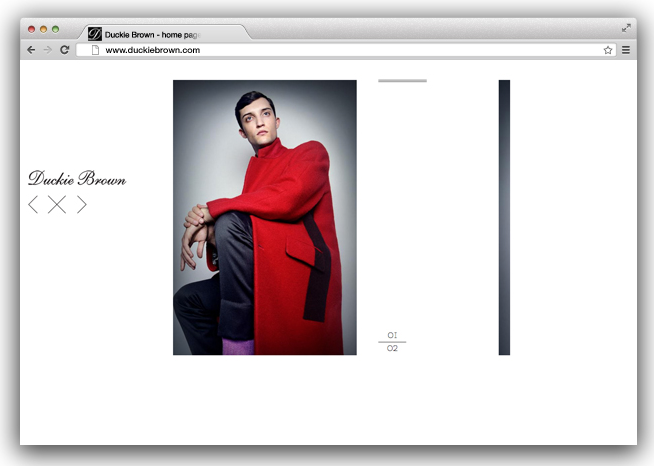Go to next image with the right chevron
The height and width of the screenshot is (466, 654).
(x=82, y=205)
